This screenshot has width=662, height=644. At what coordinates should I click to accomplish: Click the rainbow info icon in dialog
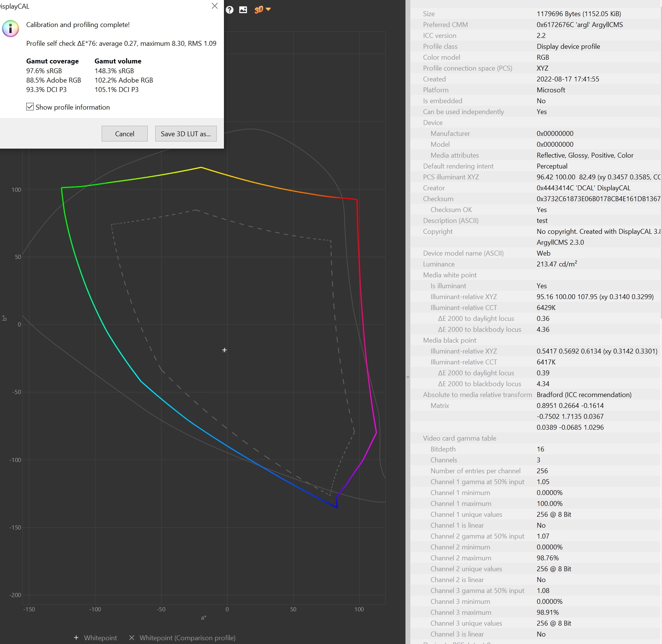[11, 29]
